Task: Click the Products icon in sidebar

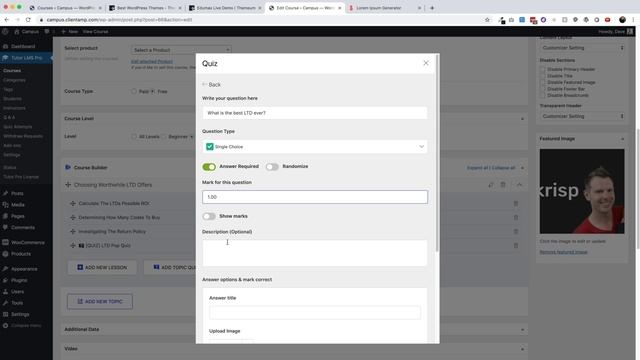Action: point(5,254)
